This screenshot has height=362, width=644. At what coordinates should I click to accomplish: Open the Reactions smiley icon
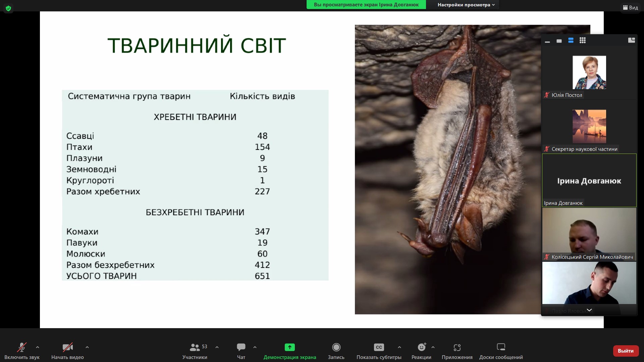pos(421,347)
